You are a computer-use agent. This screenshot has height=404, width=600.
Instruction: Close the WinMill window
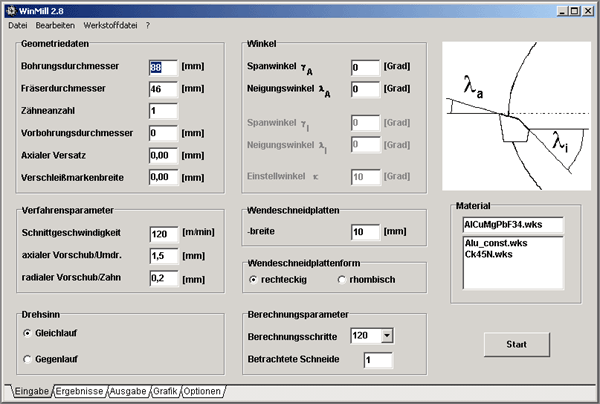click(x=588, y=11)
